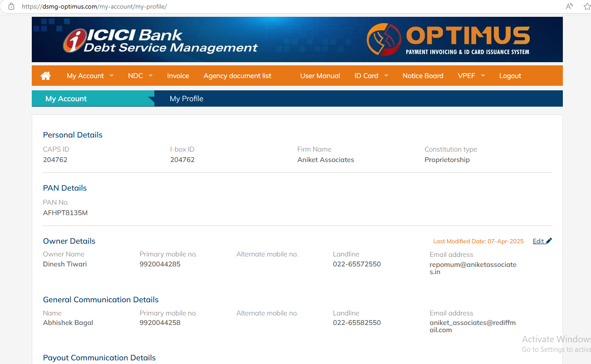The width and height of the screenshot is (591, 364).
Task: Open the Agency document list page
Action: pos(237,76)
